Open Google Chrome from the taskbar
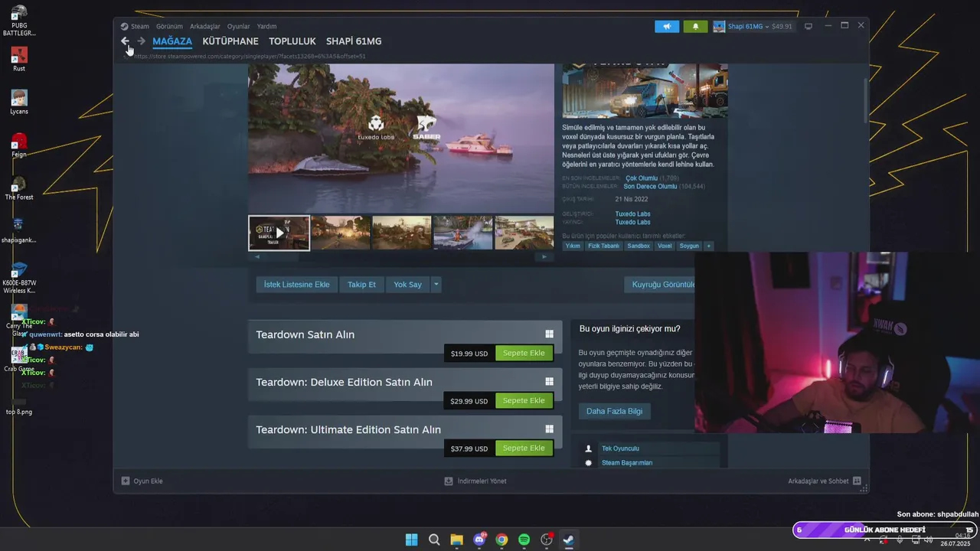980x551 pixels. (x=501, y=540)
